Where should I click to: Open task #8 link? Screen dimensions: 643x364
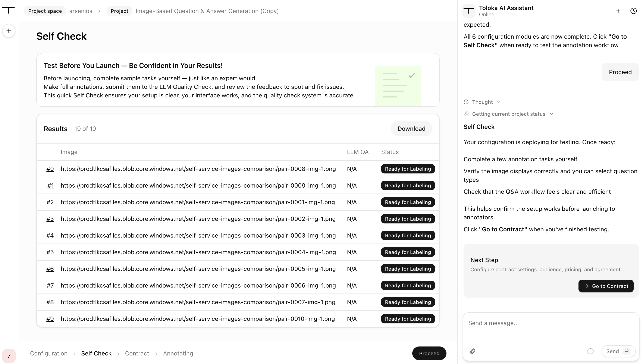[50, 302]
